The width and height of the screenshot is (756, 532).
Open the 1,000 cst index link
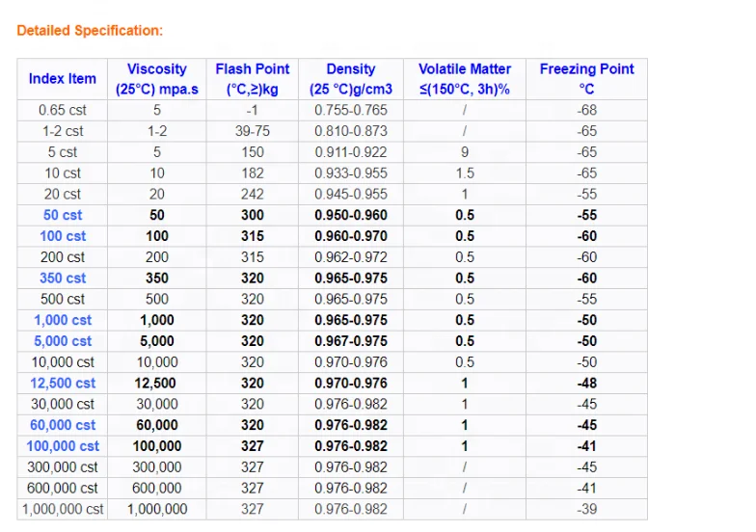click(63, 320)
